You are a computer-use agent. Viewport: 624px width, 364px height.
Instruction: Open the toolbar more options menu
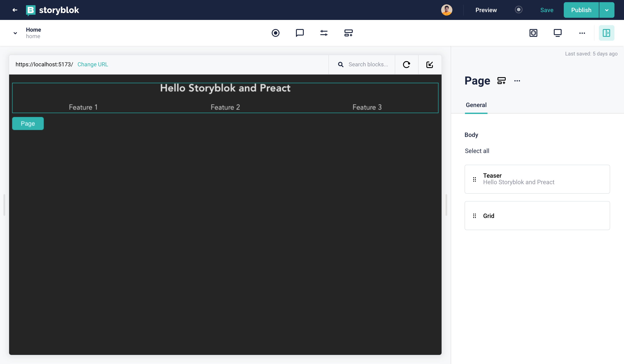click(x=582, y=33)
